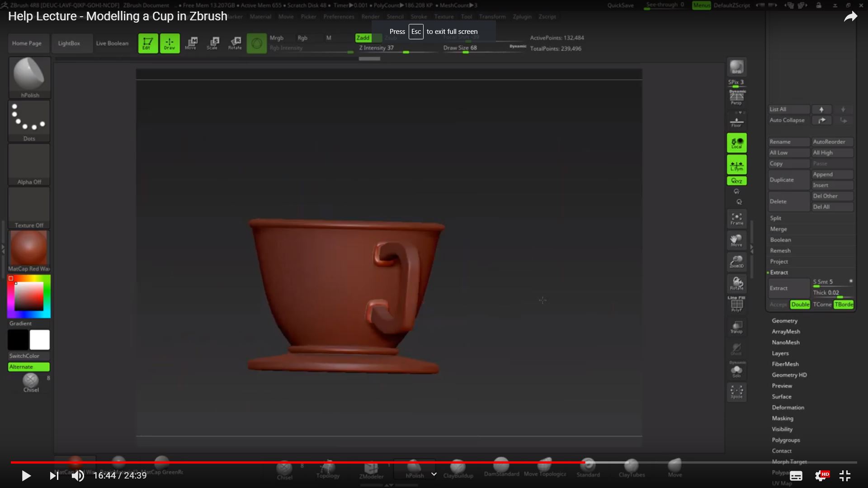868x488 pixels.
Task: Toggle the L.Sym local symmetry icon
Action: (736, 165)
